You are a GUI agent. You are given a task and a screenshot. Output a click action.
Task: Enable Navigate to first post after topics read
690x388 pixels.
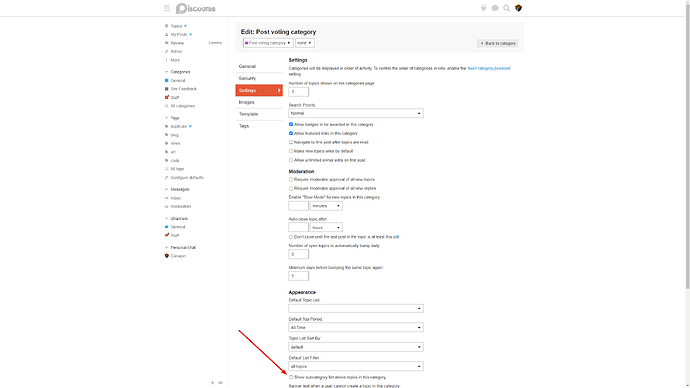[x=291, y=142]
